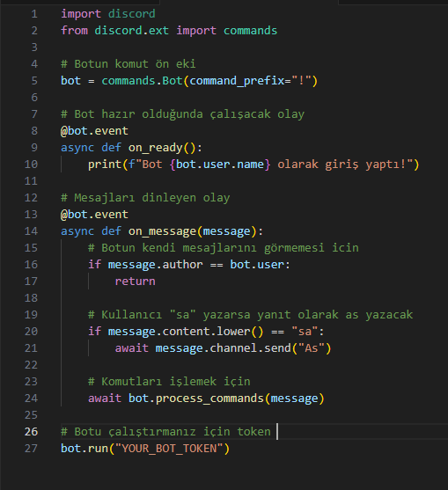The image size is (448, 490).
Task: Click the "As" string in send call
Action: point(312,348)
